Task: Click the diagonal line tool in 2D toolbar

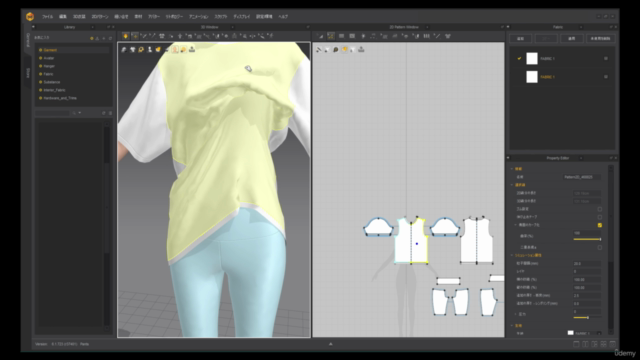Action: click(x=437, y=36)
